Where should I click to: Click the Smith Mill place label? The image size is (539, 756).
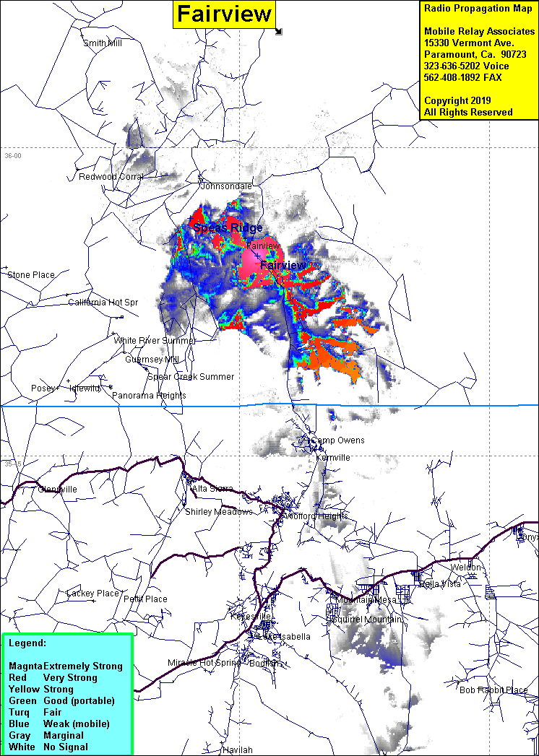tap(103, 43)
